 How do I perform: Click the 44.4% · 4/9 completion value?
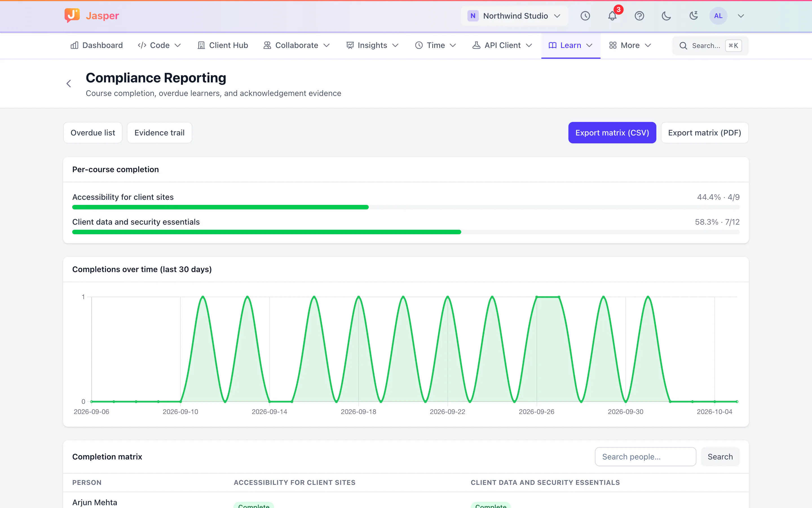click(x=718, y=197)
